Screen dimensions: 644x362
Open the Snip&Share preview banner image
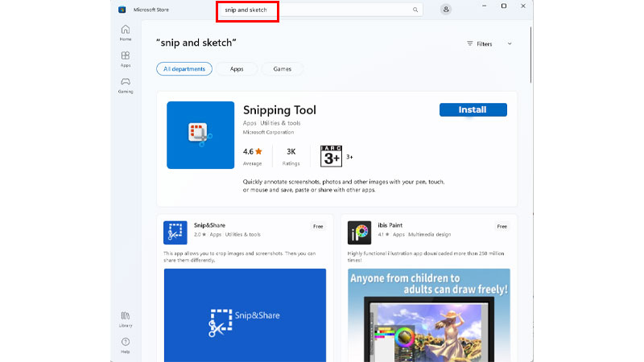(x=246, y=315)
